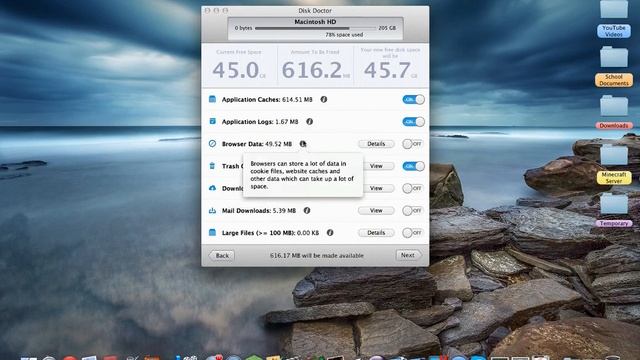Click the Large Files row icon
Viewport: 640px width, 360px height.
[212, 233]
